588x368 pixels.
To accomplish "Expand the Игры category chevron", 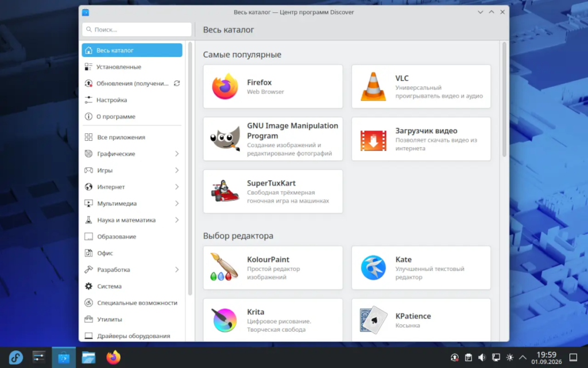I will (177, 170).
